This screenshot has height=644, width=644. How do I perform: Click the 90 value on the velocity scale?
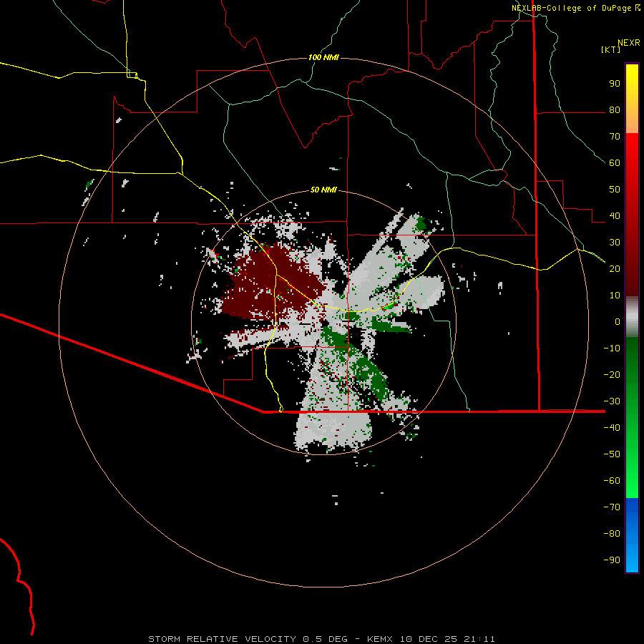coord(615,84)
